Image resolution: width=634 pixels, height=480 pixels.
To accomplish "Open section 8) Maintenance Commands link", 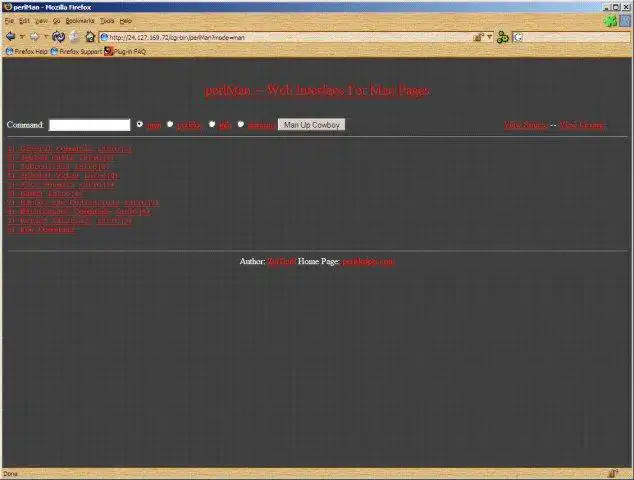I will pos(79,211).
